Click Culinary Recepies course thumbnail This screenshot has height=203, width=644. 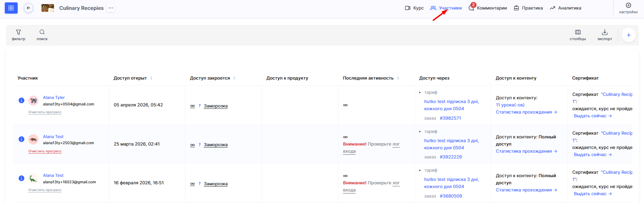48,8
